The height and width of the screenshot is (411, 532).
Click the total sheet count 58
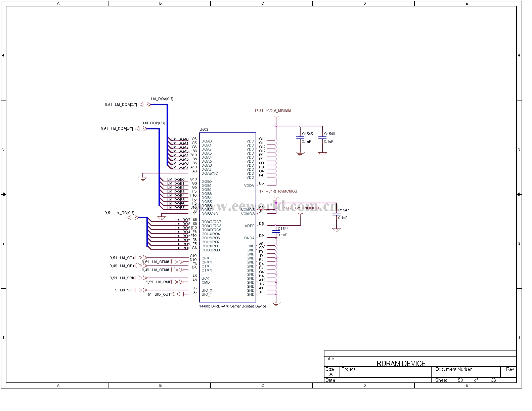(x=493, y=380)
